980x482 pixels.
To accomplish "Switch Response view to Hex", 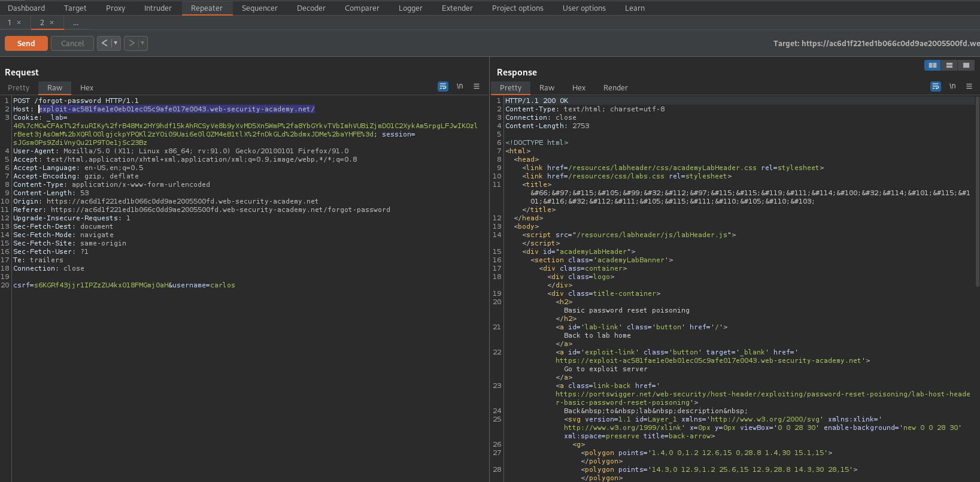I will [x=579, y=87].
